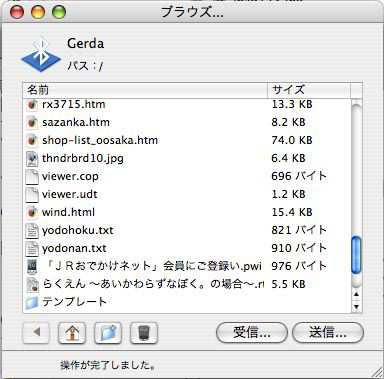Click the JRおでかけネット pwi file icon
This screenshot has height=379, width=384.
click(x=32, y=266)
